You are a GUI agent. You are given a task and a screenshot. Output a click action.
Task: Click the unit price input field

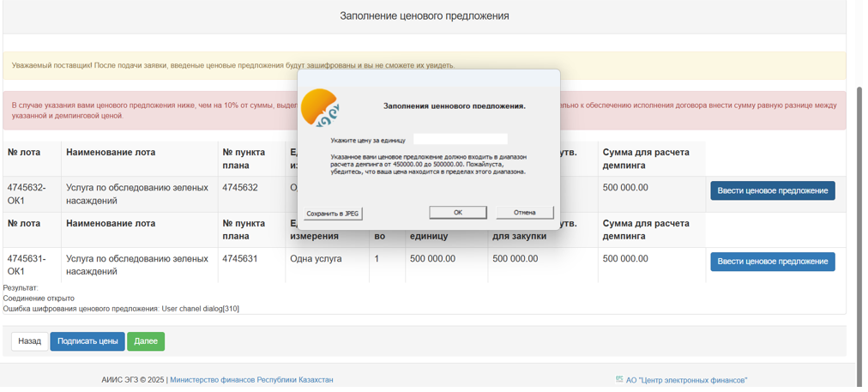[x=460, y=139]
